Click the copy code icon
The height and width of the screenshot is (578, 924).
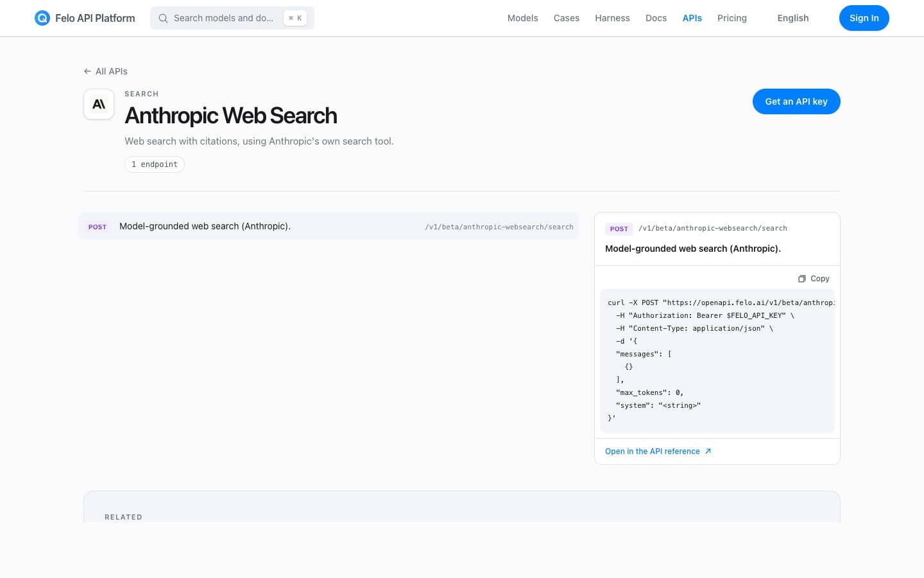(801, 279)
